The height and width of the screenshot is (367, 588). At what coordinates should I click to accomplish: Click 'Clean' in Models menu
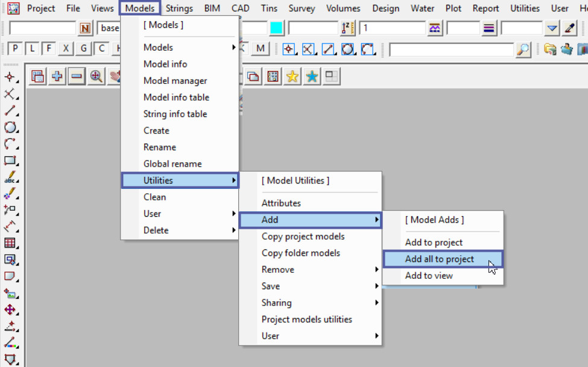180,197
